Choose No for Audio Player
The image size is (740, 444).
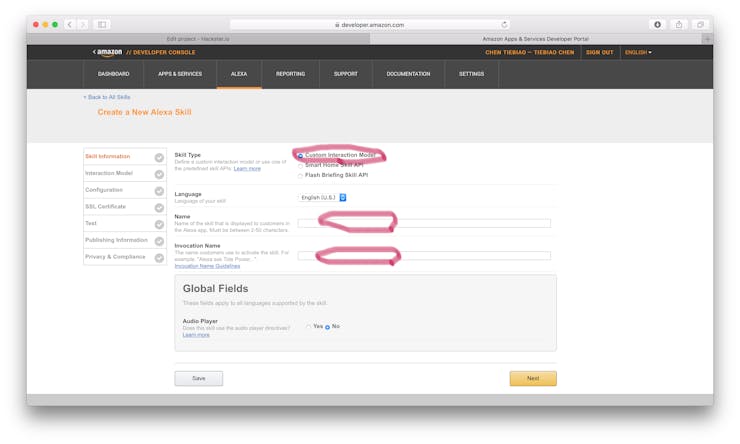327,327
